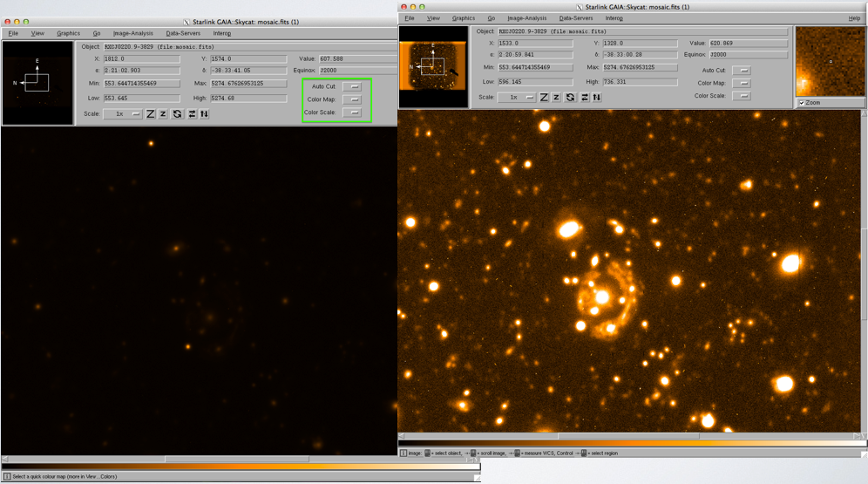Open Image-Analysis menu in right window
Viewport: 868px width, 484px height.
pyautogui.click(x=526, y=18)
